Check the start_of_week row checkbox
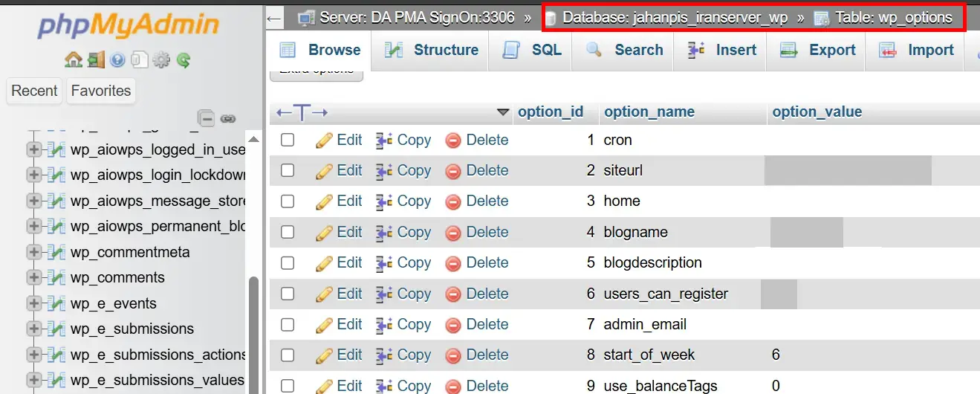This screenshot has width=980, height=394. [x=288, y=355]
